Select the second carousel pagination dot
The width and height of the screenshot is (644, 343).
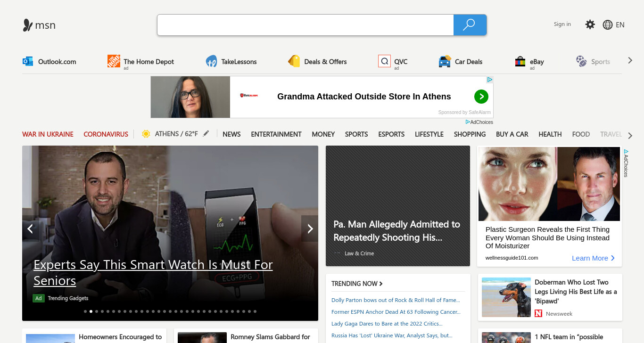(x=91, y=311)
